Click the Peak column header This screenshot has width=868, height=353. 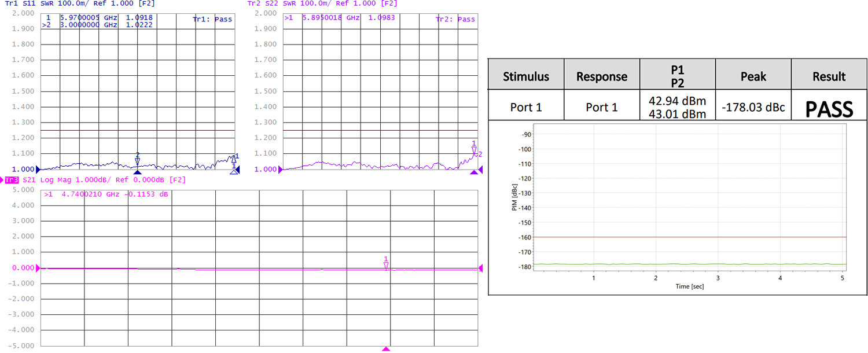[753, 76]
